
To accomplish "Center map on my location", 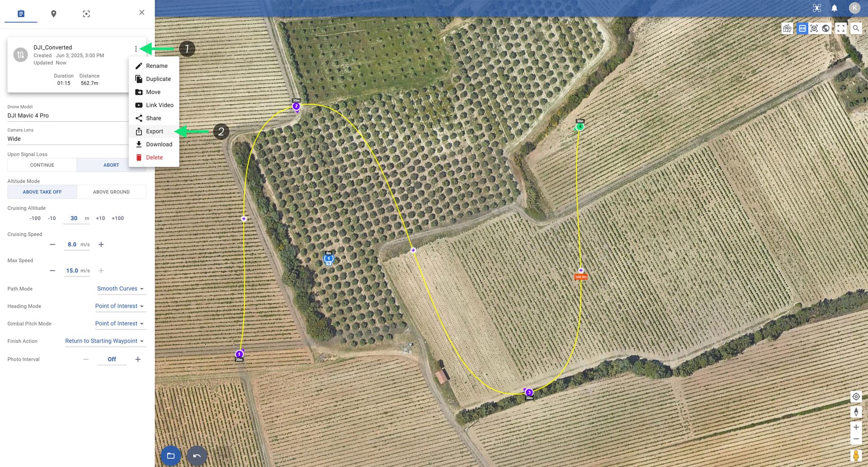I will [x=856, y=397].
